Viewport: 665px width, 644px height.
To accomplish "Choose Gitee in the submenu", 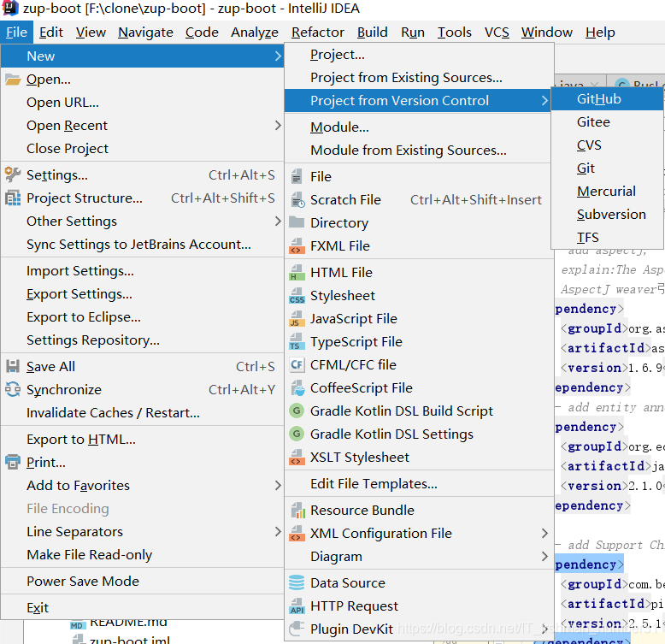I will pos(608,122).
